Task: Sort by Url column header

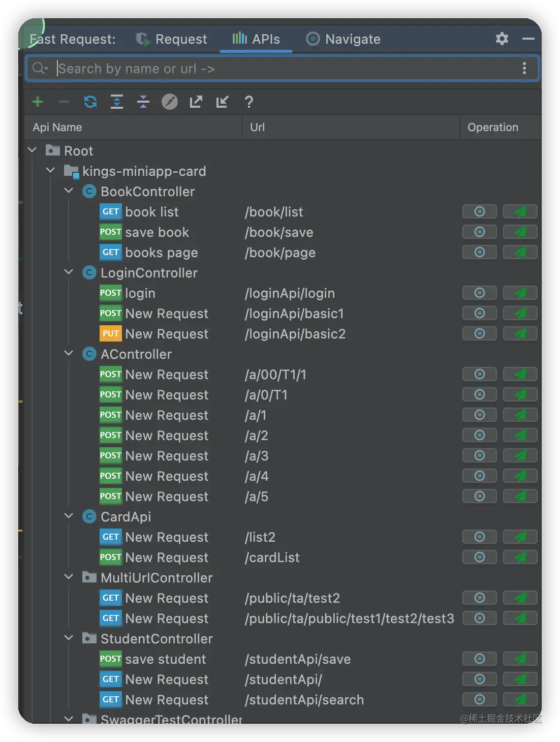Action: (351, 127)
